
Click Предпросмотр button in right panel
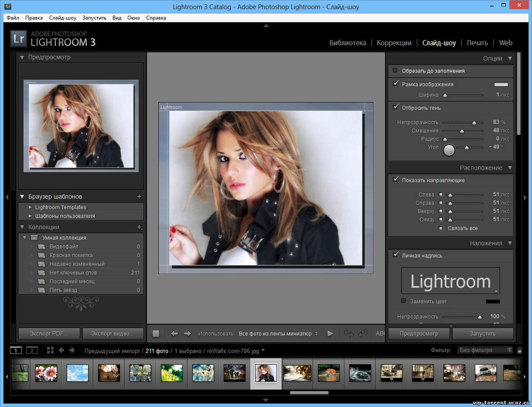419,334
